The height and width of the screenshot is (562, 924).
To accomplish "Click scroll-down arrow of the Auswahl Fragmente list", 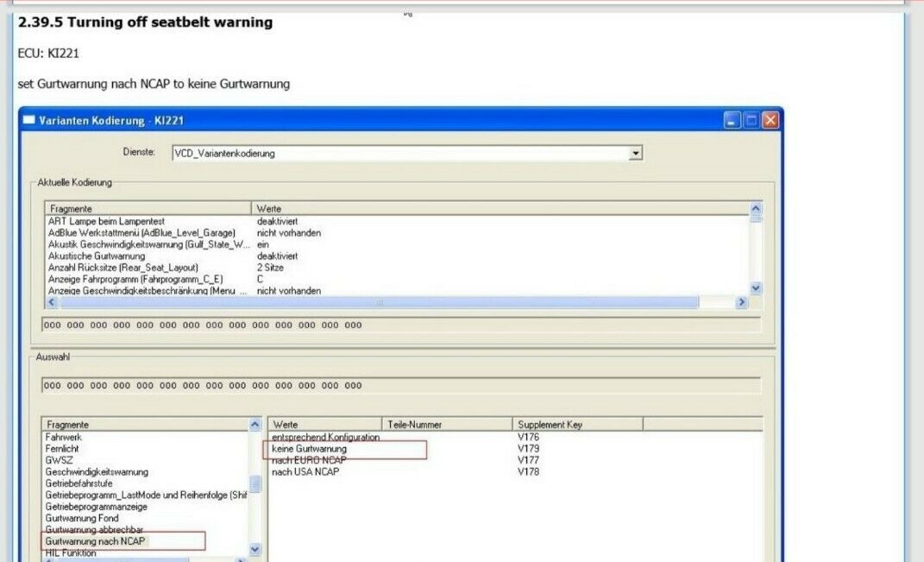I will pos(255,549).
